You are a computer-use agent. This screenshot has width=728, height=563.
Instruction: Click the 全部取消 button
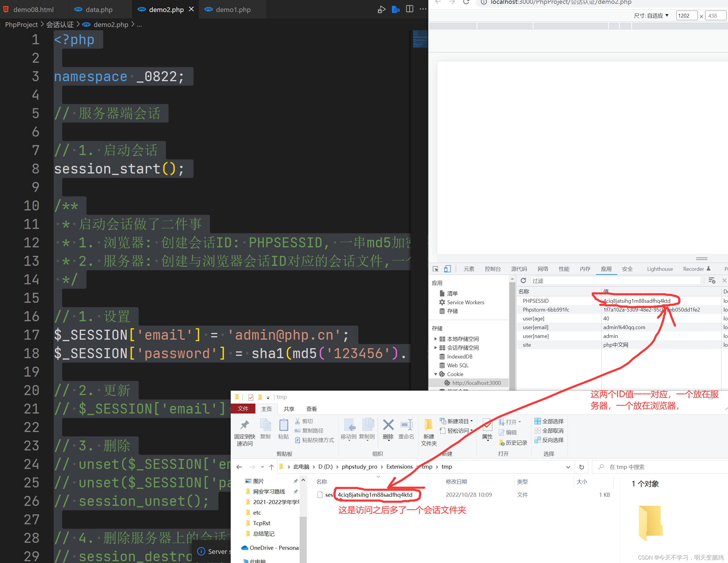(x=549, y=431)
